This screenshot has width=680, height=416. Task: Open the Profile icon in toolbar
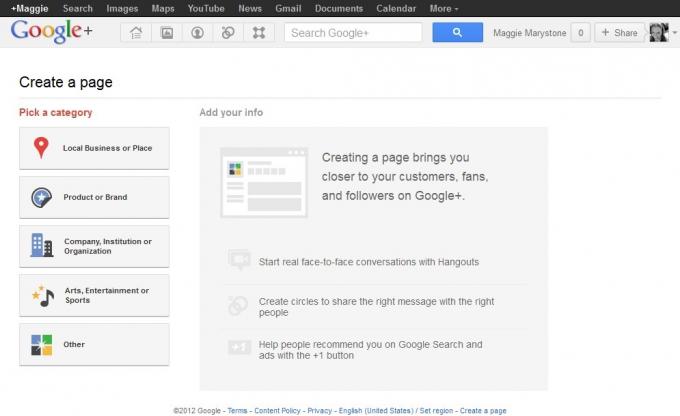pyautogui.click(x=197, y=33)
